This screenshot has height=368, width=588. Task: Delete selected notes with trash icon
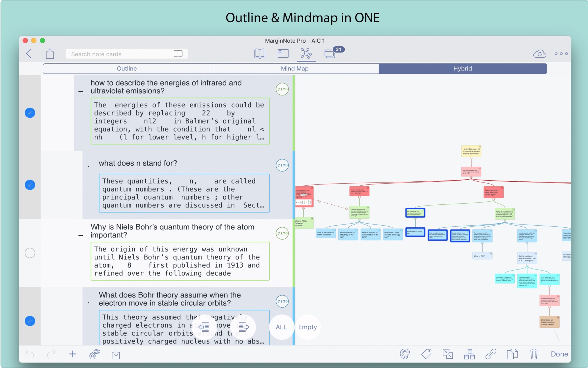pos(534,354)
